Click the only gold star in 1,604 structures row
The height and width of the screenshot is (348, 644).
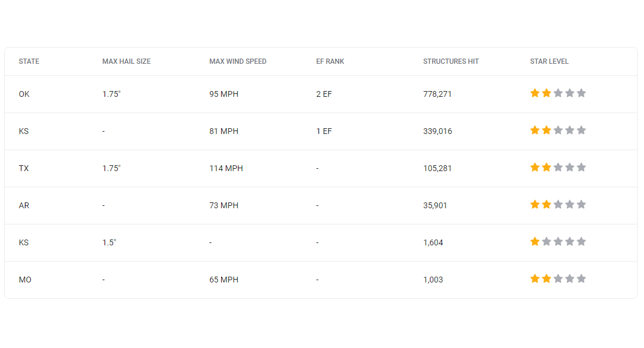[x=535, y=242]
